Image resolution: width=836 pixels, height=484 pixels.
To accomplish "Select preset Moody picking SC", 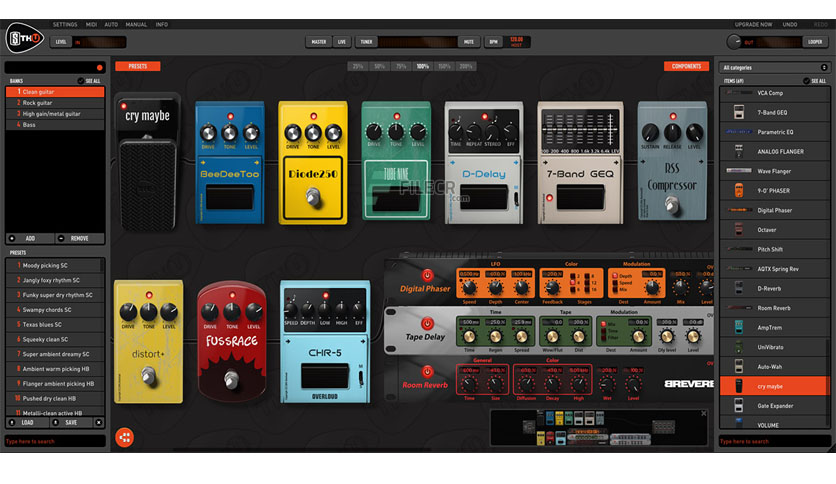I will click(55, 265).
